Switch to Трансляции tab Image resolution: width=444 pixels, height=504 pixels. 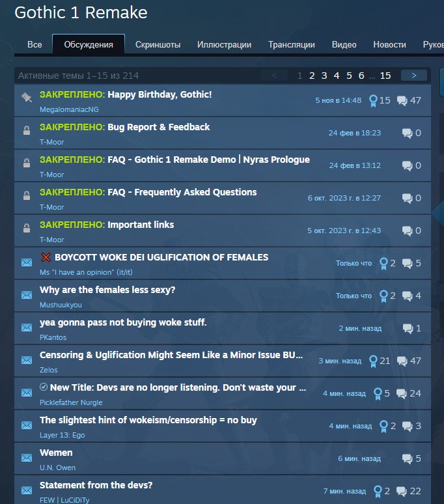(x=292, y=44)
